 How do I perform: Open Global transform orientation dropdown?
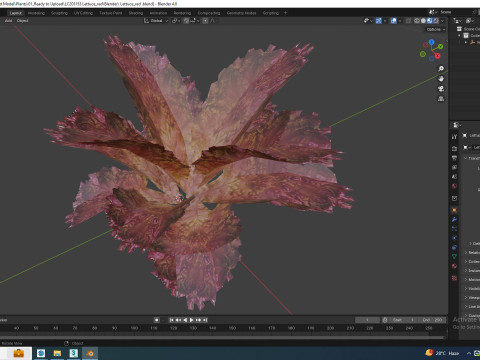[x=156, y=21]
